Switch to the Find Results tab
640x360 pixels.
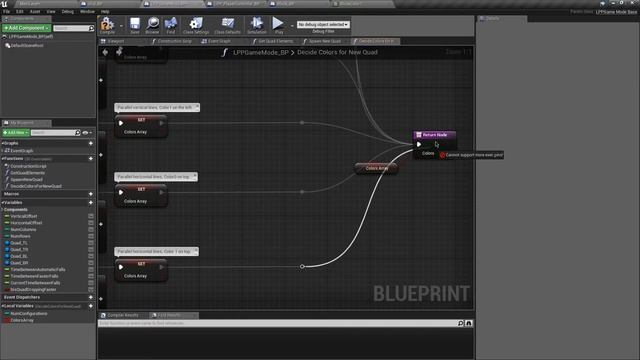pyautogui.click(x=169, y=315)
